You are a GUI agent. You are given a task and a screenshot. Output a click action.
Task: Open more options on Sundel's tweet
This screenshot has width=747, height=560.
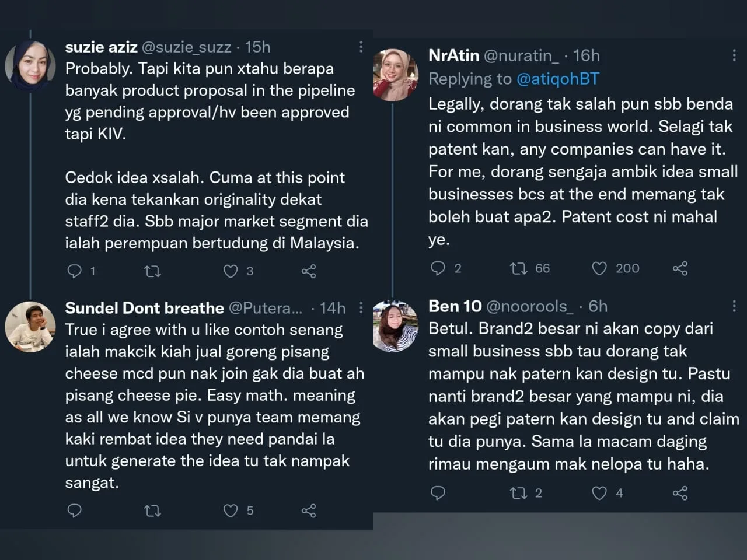coord(361,307)
